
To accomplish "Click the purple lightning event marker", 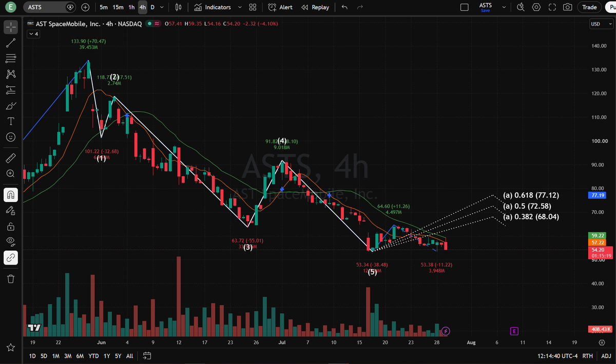I will (x=446, y=331).
